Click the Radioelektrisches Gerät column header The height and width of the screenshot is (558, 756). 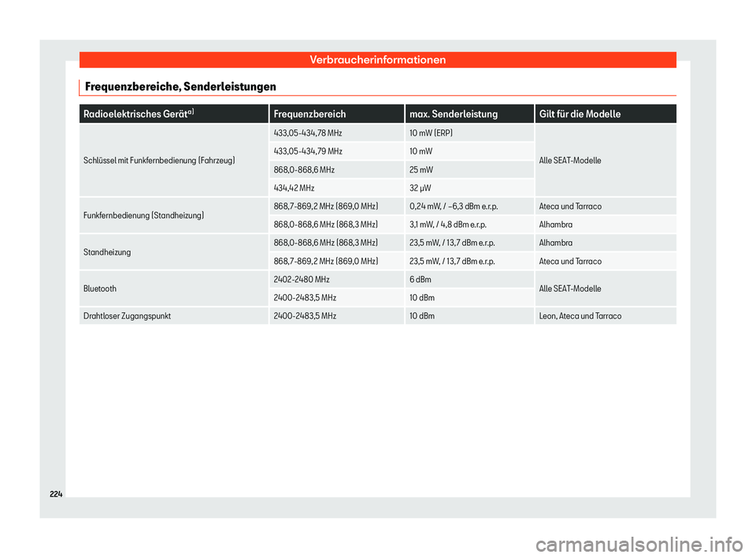(x=136, y=114)
